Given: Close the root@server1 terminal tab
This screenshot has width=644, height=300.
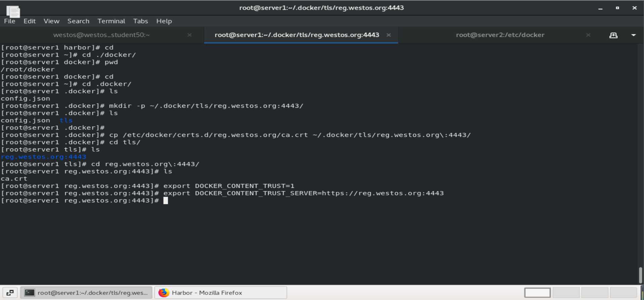Looking at the screenshot, I should click(389, 35).
